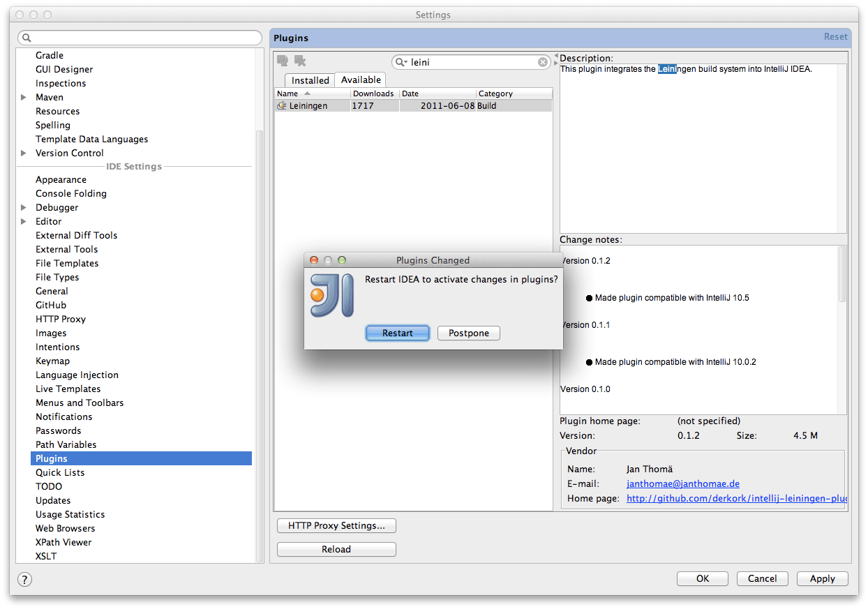This screenshot has width=868, height=609.
Task: Click the IntelliJ IDEA logo in dialog
Action: click(x=332, y=296)
